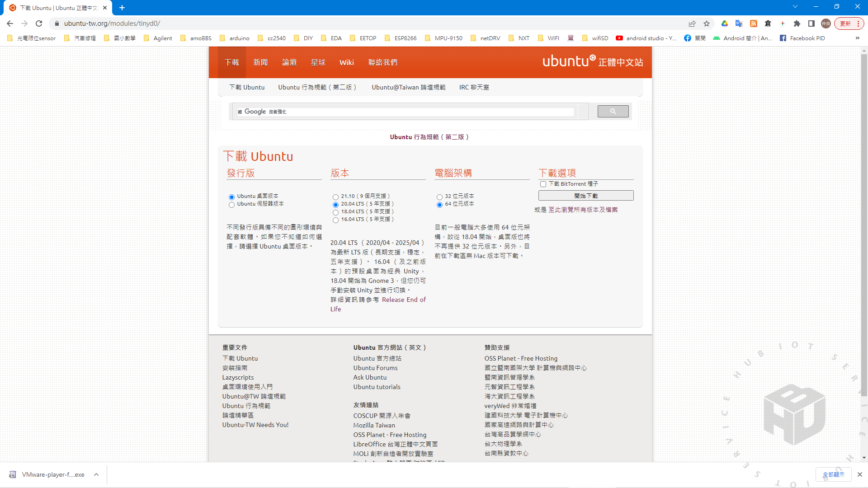View site info via the lock icon
The height and width of the screenshot is (488, 868).
(x=57, y=23)
